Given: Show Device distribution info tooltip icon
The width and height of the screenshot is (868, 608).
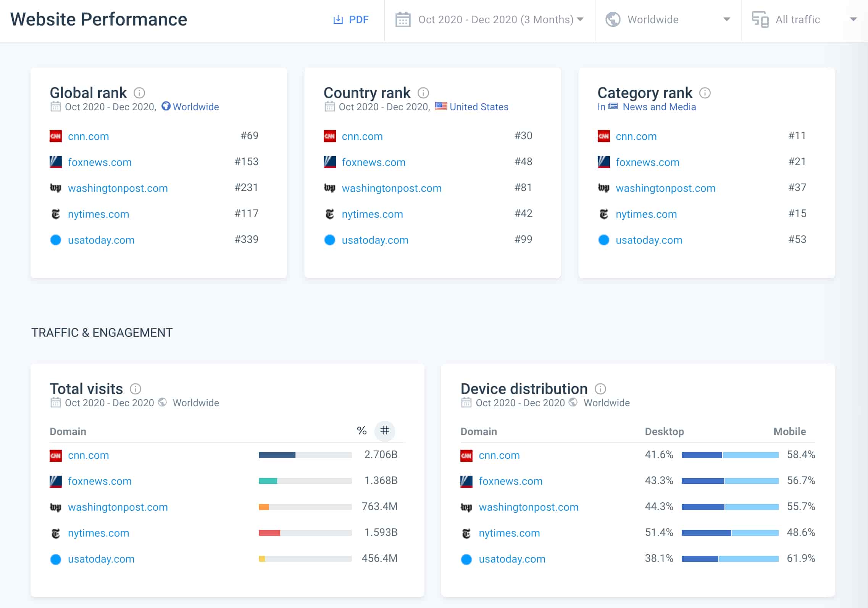Looking at the screenshot, I should coord(600,389).
